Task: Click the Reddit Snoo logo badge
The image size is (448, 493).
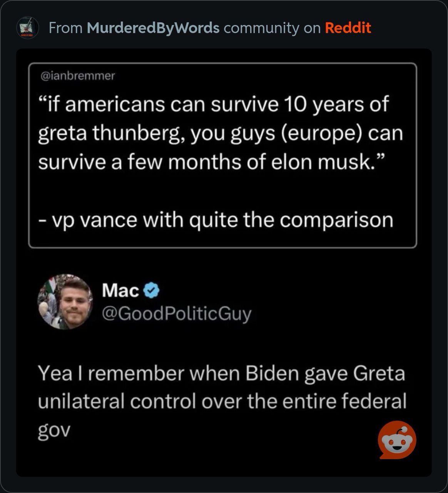Action: pos(397,440)
